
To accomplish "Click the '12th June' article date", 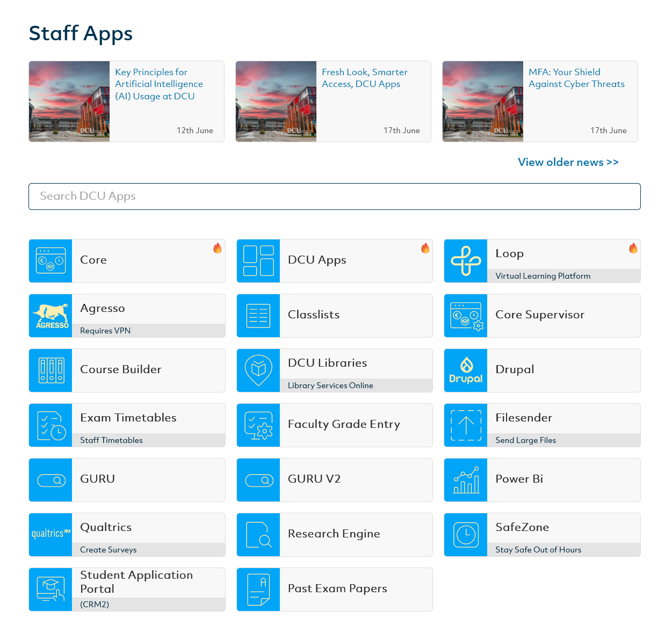I will click(195, 130).
